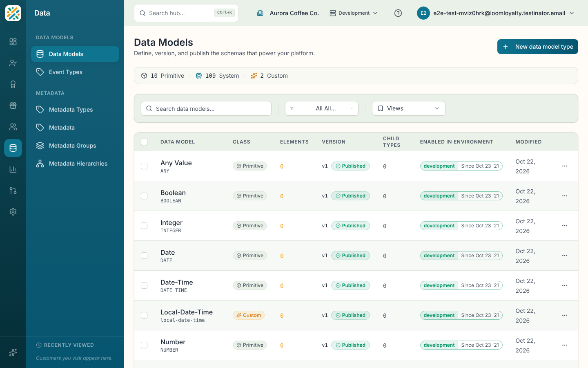The height and width of the screenshot is (368, 588).
Task: Click Aurora Coffee Co. organization name
Action: tap(294, 13)
